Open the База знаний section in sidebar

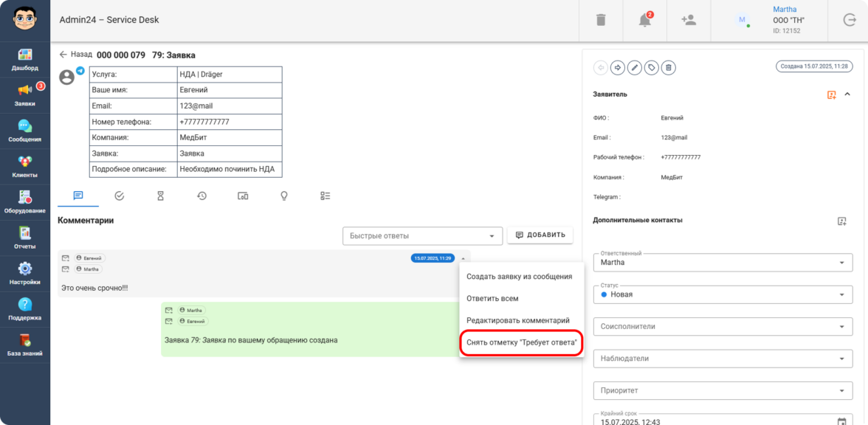(25, 345)
